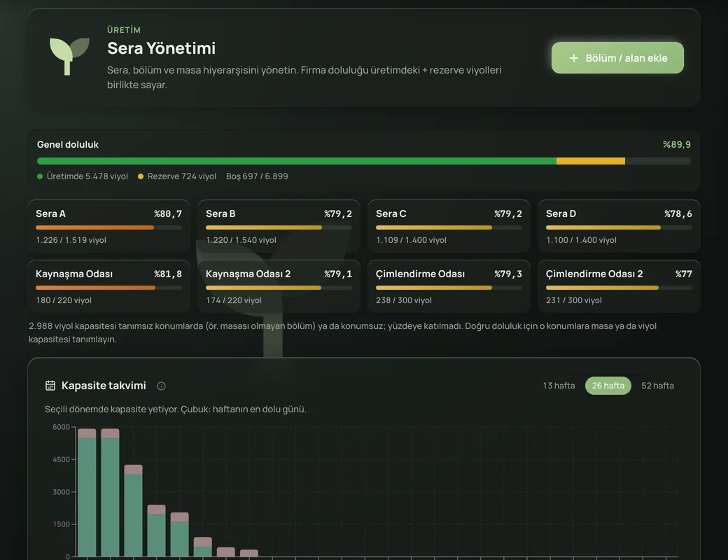This screenshot has width=728, height=560.
Task: Select the Sera D card
Action: coord(619,226)
